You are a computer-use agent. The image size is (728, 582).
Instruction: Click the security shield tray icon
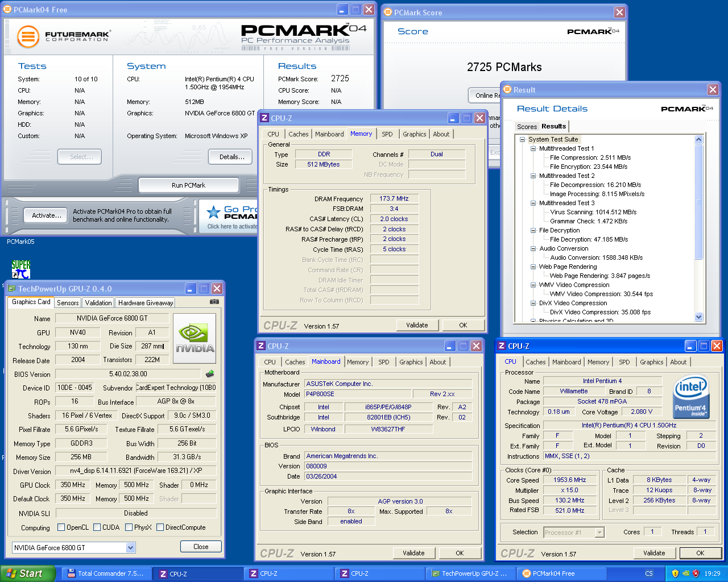pyautogui.click(x=675, y=573)
